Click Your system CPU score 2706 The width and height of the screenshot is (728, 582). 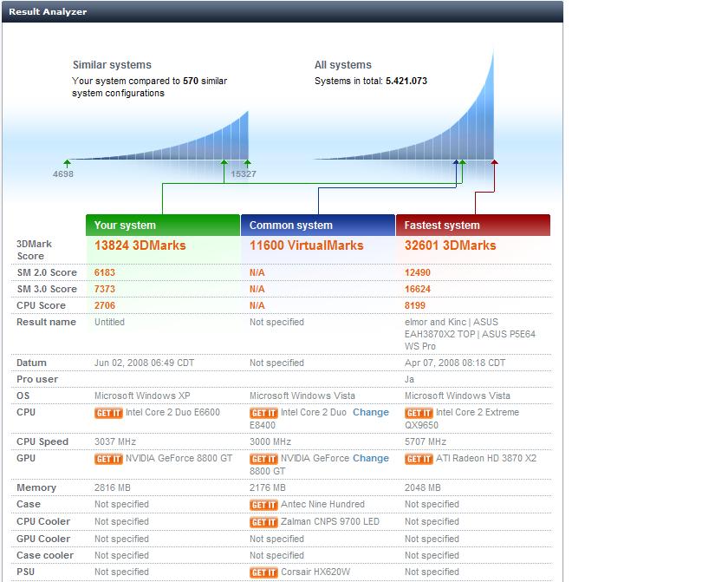[x=105, y=305]
